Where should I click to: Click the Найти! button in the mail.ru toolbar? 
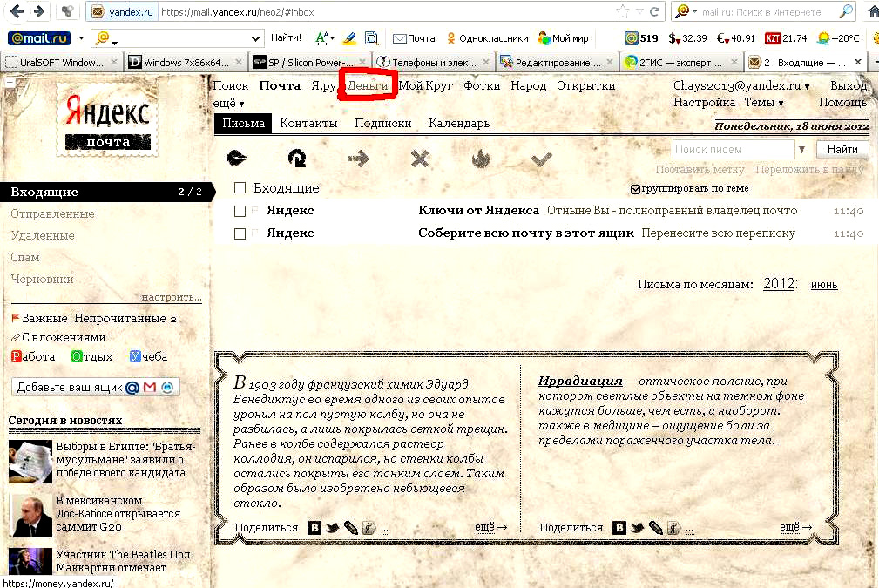(x=286, y=38)
